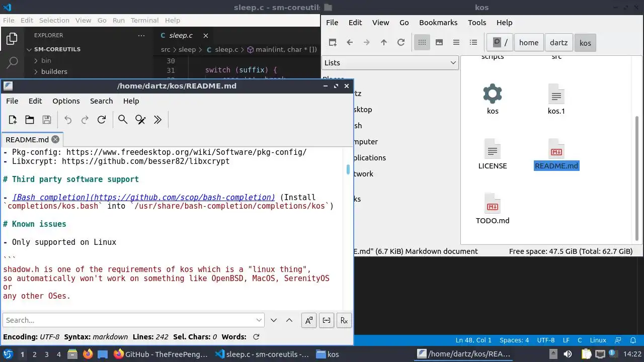This screenshot has width=644, height=362.
Task: Jump to the previous search match
Action: coord(289,320)
